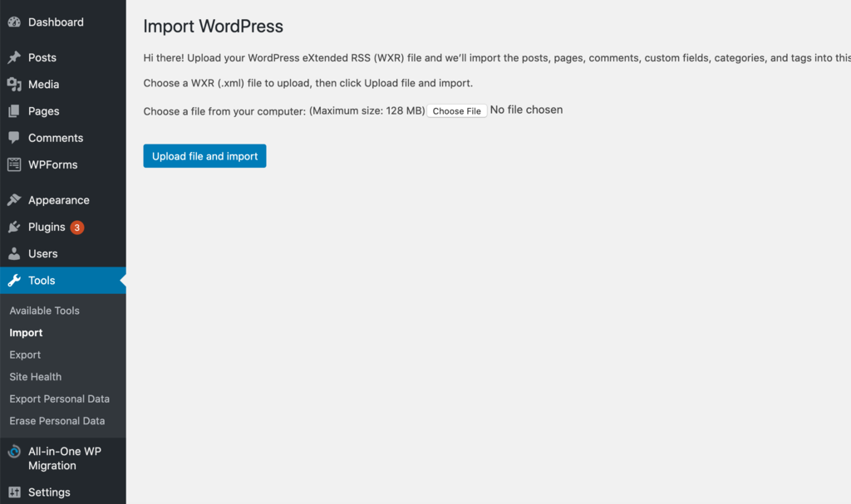Viewport: 851px width, 504px height.
Task: Select the WPForms plugin icon
Action: [x=14, y=164]
